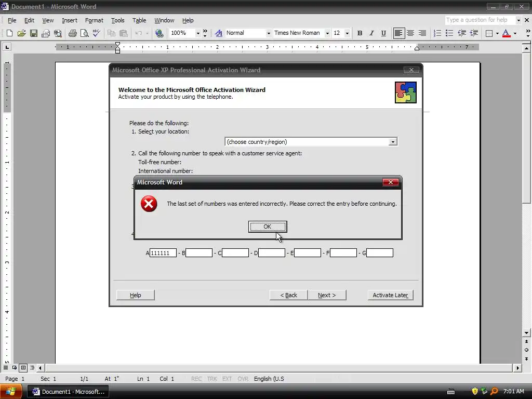Apply the Font Color red A icon
The height and width of the screenshot is (399, 532).
tap(506, 33)
